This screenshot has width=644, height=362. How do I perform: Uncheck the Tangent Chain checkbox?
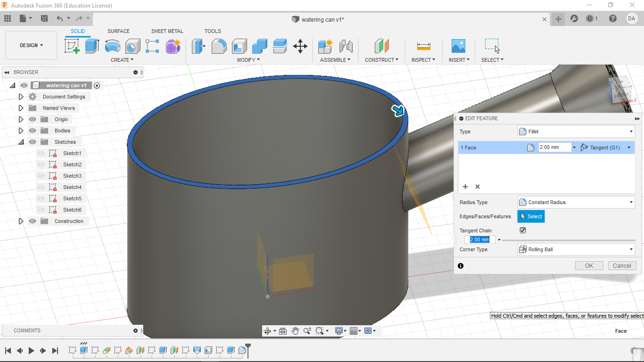[523, 230]
